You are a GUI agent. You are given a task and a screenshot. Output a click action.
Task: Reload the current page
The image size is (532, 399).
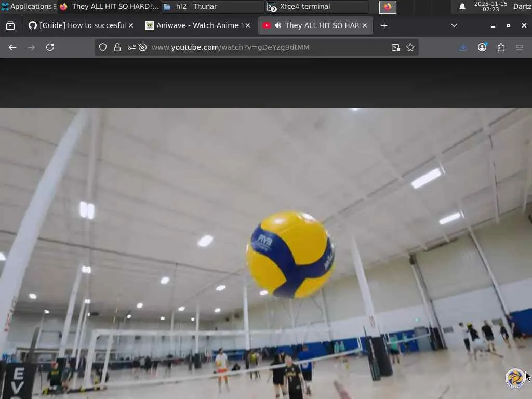coord(50,47)
